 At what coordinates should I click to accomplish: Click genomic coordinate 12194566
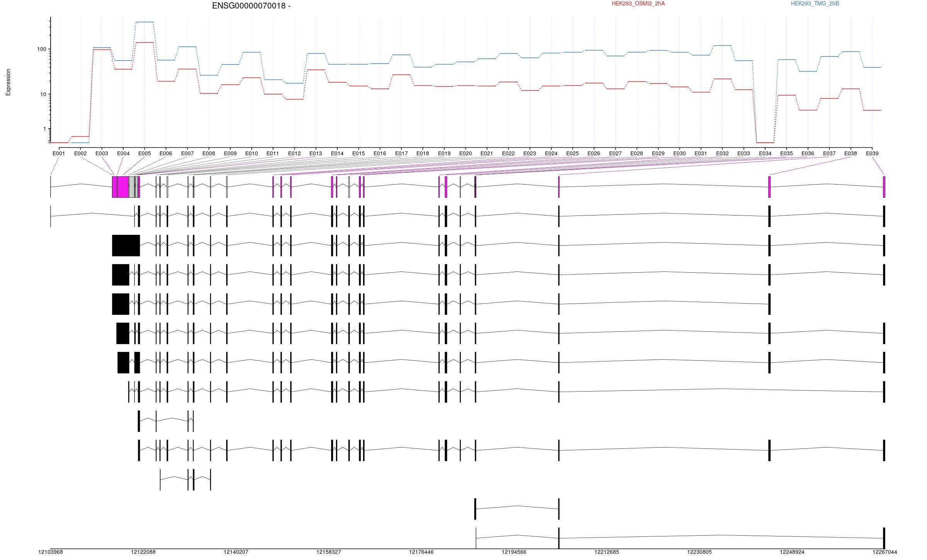tap(514, 552)
